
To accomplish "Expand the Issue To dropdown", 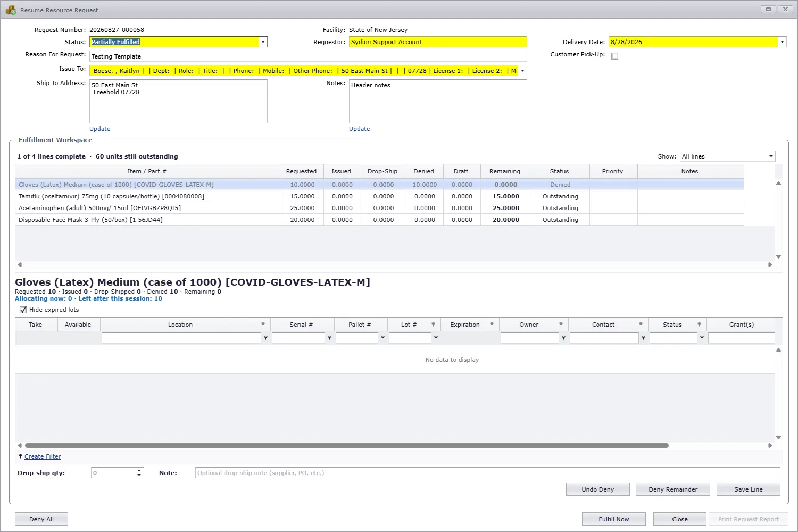I will (x=522, y=71).
